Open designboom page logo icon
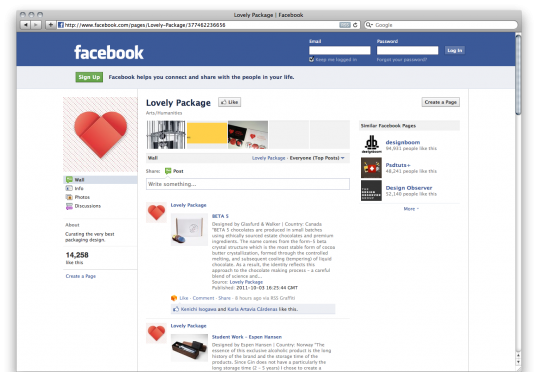The image size is (538, 372). pyautogui.click(x=371, y=144)
